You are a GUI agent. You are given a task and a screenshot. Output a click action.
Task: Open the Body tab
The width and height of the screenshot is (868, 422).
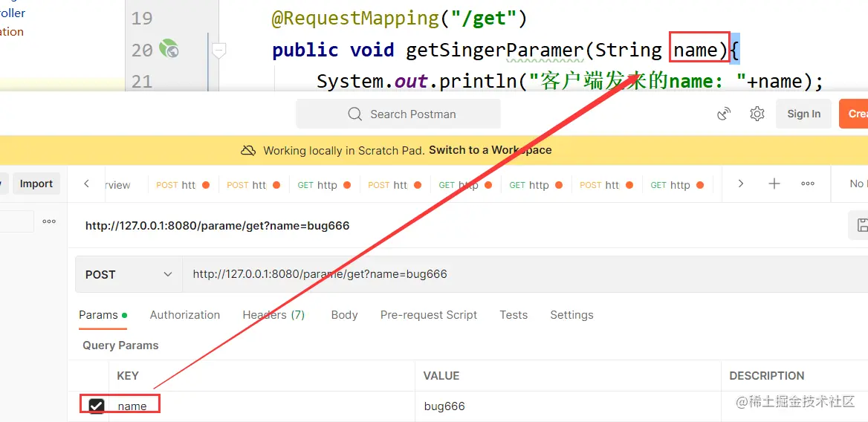344,315
